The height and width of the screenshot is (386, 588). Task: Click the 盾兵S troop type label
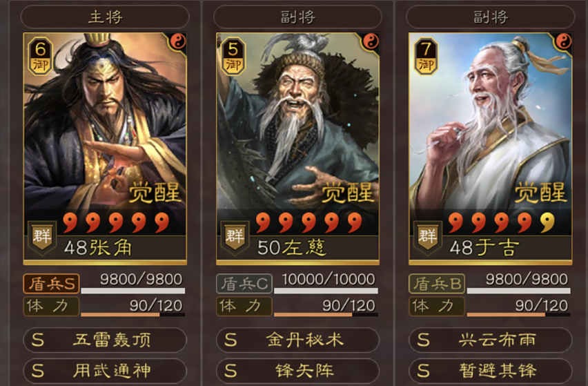(51, 284)
